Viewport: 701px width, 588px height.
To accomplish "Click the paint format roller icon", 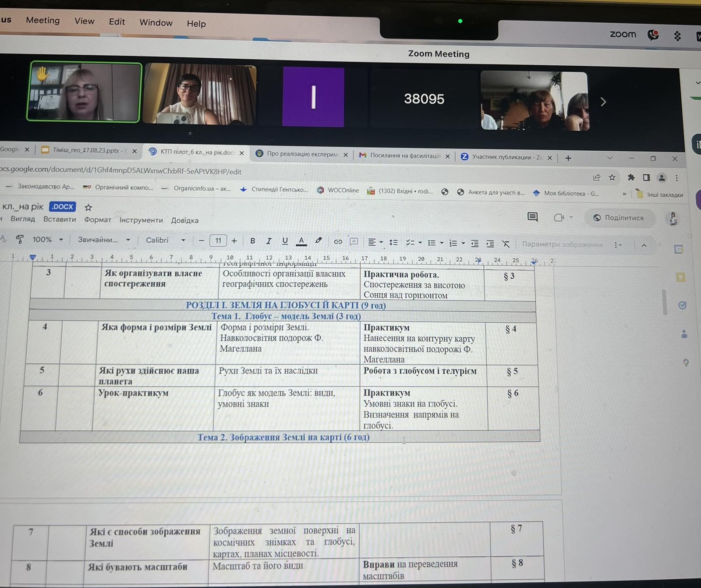I will [x=20, y=239].
